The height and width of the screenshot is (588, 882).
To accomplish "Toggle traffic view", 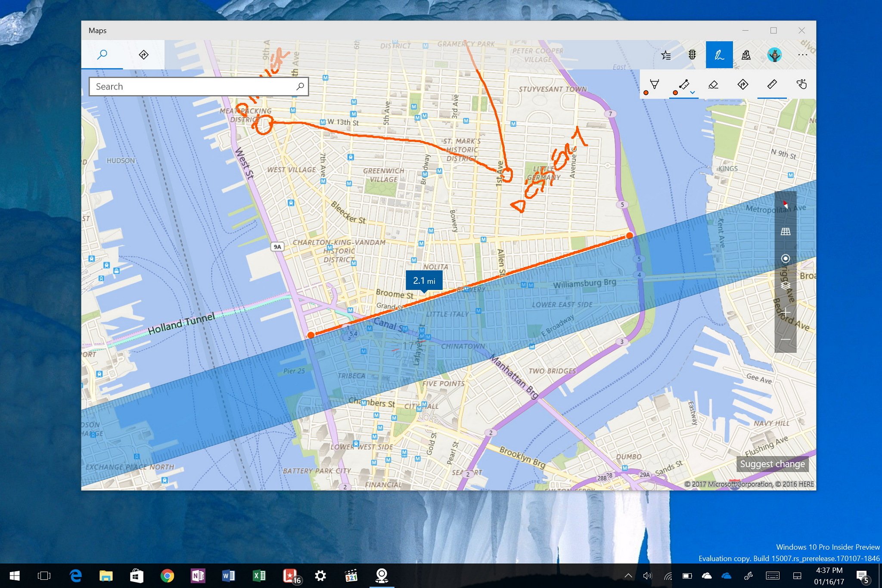I will [692, 55].
